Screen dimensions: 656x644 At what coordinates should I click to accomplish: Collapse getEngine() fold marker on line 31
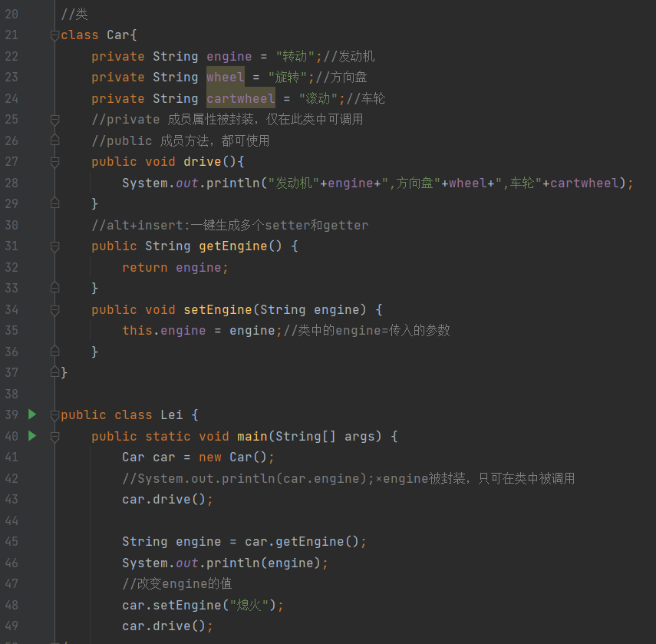tap(54, 246)
